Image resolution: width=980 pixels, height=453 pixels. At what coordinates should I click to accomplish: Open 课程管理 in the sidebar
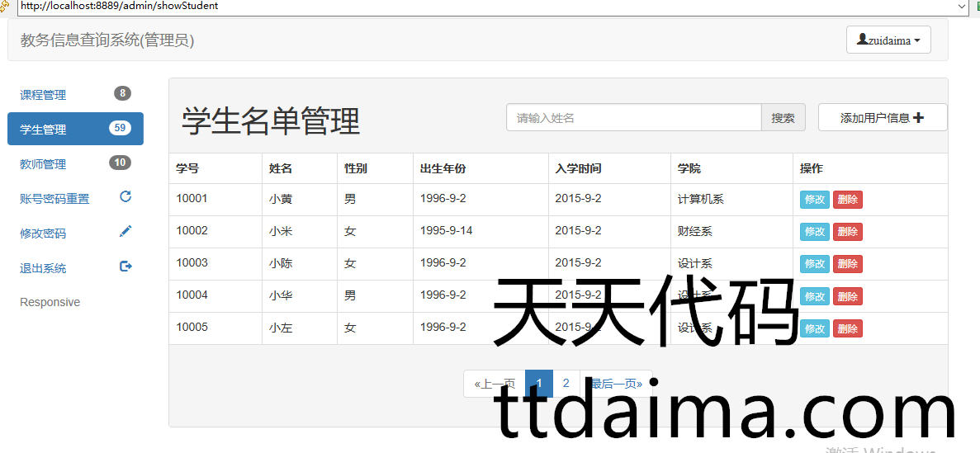[43, 95]
